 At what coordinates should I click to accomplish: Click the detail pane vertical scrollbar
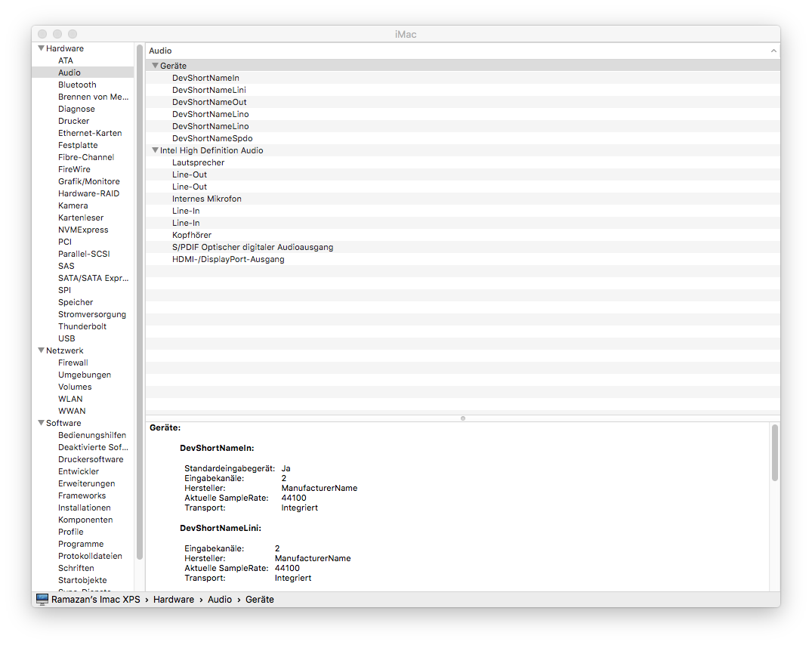coord(775,453)
